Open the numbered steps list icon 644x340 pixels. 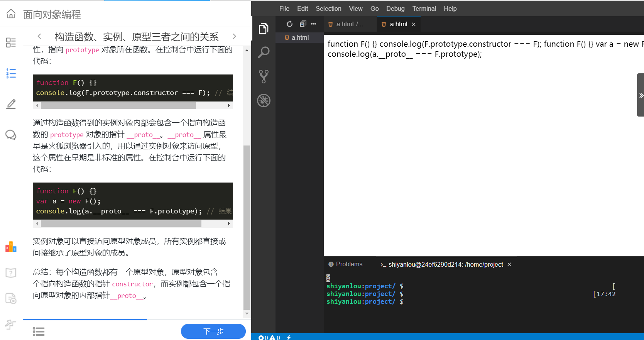(x=11, y=73)
